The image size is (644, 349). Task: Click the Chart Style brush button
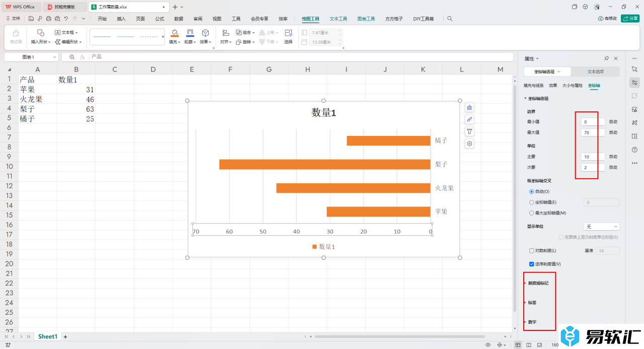click(x=469, y=119)
